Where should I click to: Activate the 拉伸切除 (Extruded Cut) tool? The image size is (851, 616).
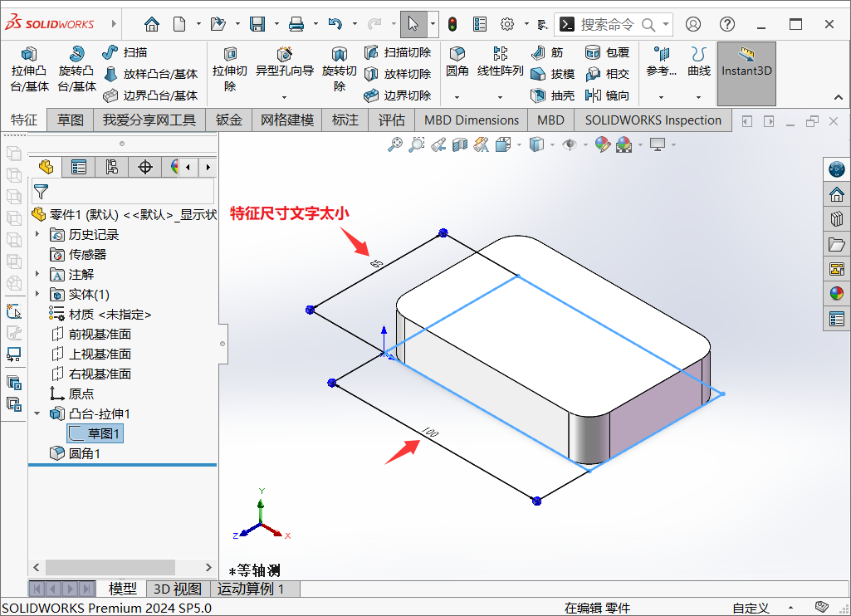(x=229, y=71)
